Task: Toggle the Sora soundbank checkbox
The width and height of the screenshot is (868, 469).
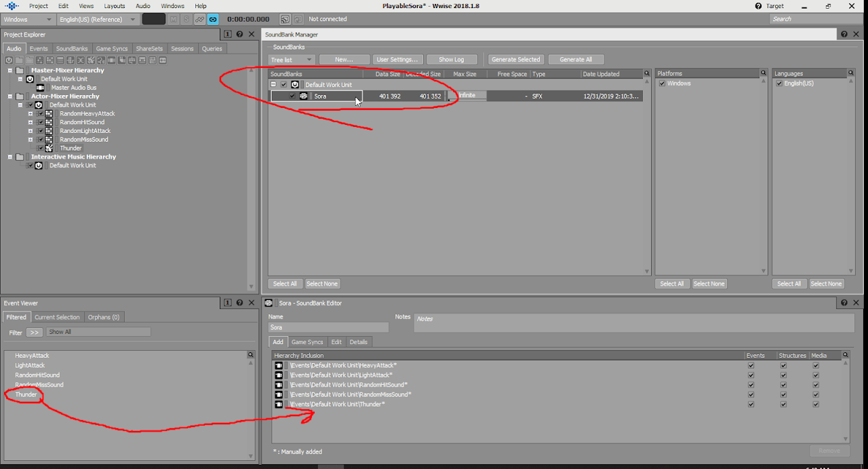Action: coord(293,96)
